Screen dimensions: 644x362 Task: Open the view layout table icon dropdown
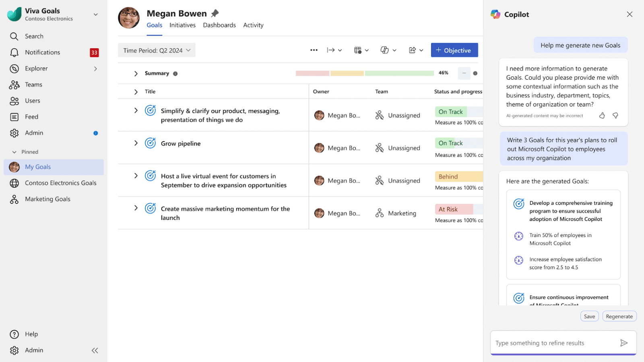tap(361, 50)
